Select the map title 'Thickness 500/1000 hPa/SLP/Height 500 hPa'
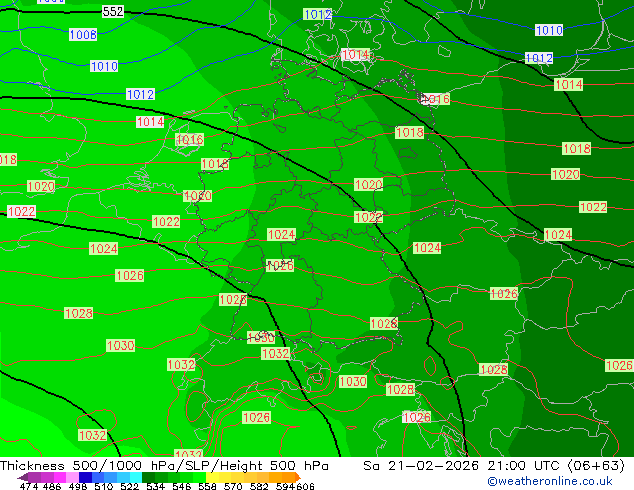Viewport: 634px width, 490px height. (x=164, y=466)
